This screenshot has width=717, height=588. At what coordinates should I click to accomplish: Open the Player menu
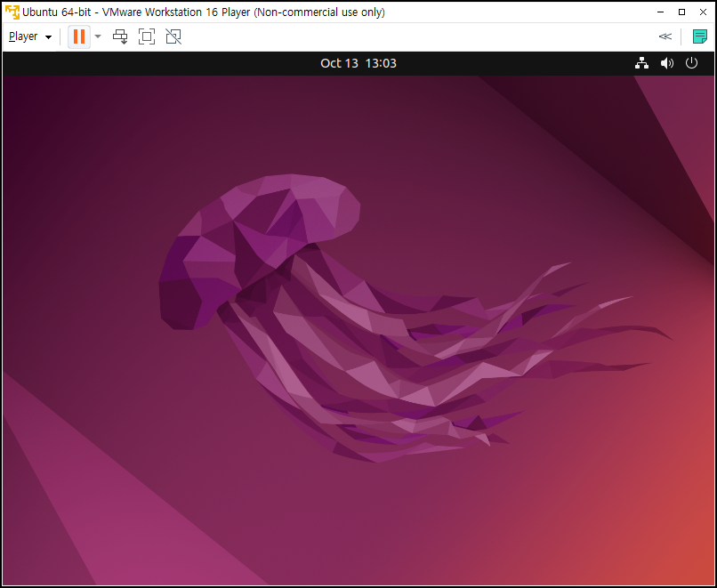click(x=30, y=36)
